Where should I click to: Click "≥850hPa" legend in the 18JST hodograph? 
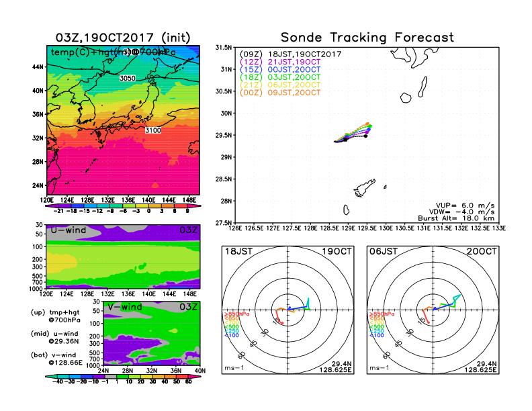tap(236, 314)
